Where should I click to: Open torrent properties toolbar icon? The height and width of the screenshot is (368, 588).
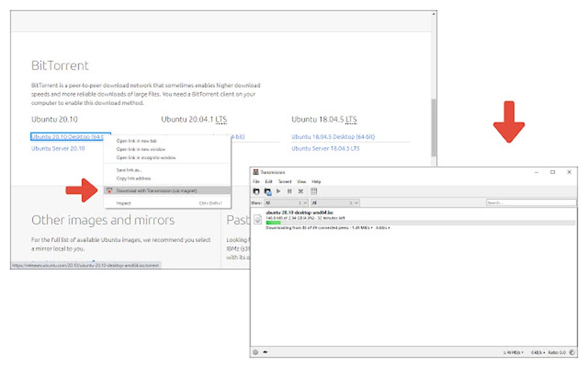tap(314, 191)
